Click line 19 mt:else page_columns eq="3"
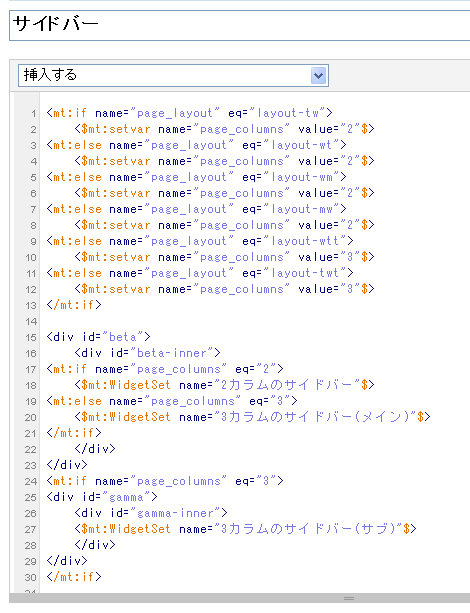470x613 pixels. [x=172, y=401]
